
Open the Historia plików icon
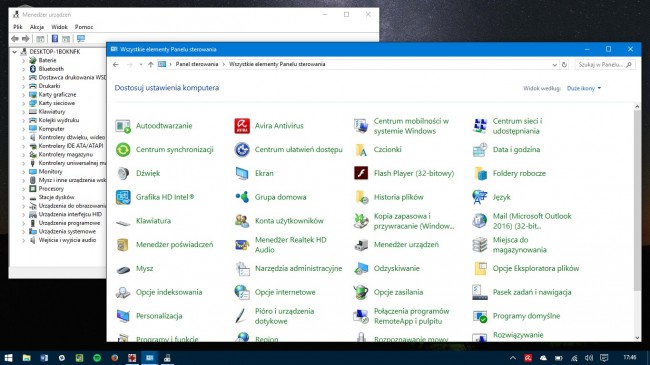pyautogui.click(x=361, y=197)
